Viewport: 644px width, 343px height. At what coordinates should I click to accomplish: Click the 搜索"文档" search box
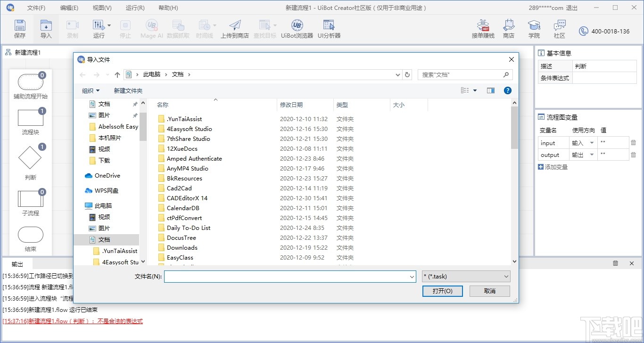pos(465,74)
